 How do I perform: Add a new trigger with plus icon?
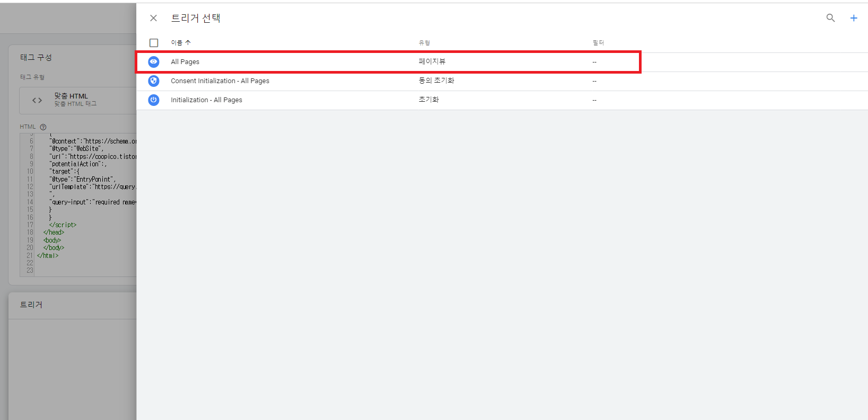pyautogui.click(x=854, y=18)
